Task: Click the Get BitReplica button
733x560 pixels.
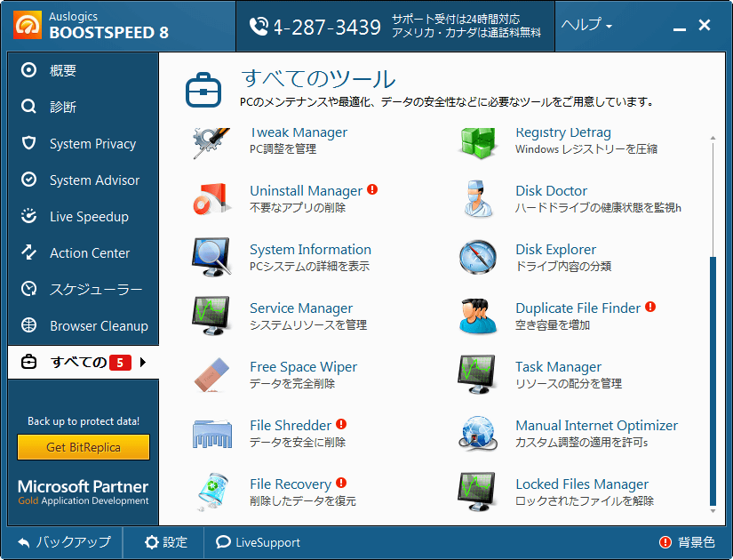Action: click(84, 447)
